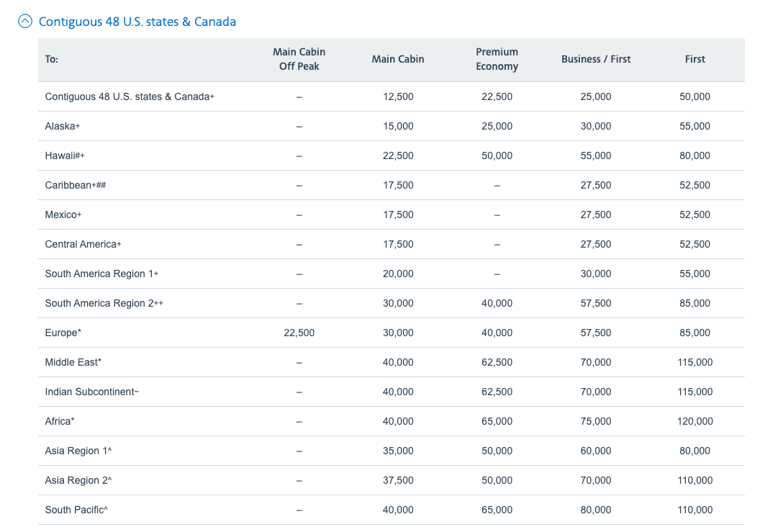Viewport: 778px width, 532px height.
Task: Select the Hawaii destination row label
Action: (65, 155)
